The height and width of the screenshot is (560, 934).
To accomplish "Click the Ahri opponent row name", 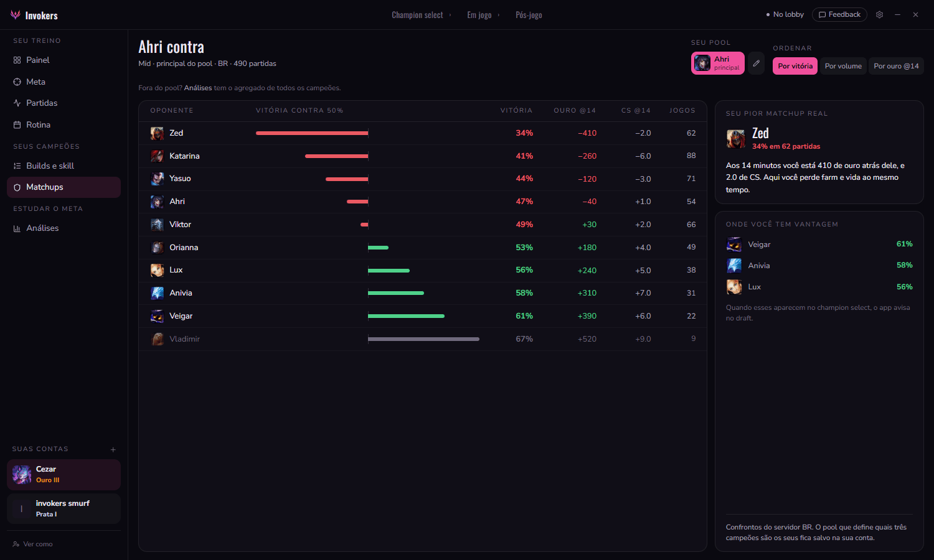I will pyautogui.click(x=177, y=202).
